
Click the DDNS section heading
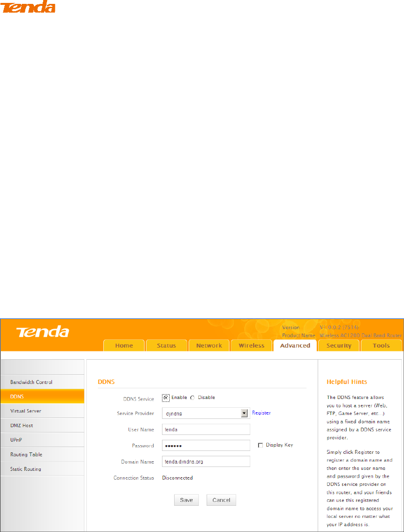106,382
